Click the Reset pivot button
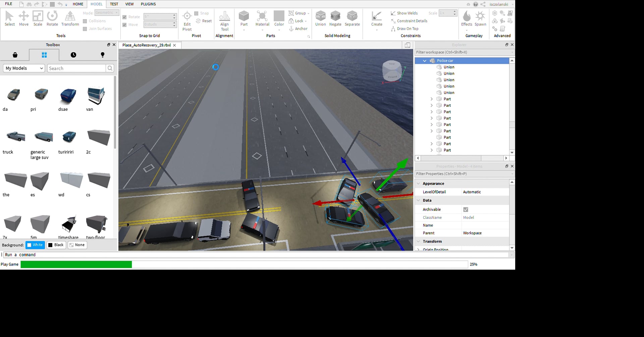 click(x=204, y=21)
